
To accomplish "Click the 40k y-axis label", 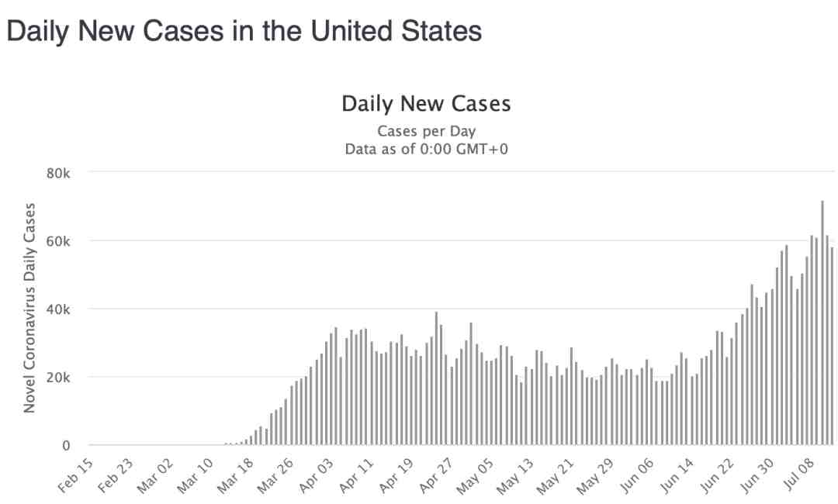I will (58, 309).
